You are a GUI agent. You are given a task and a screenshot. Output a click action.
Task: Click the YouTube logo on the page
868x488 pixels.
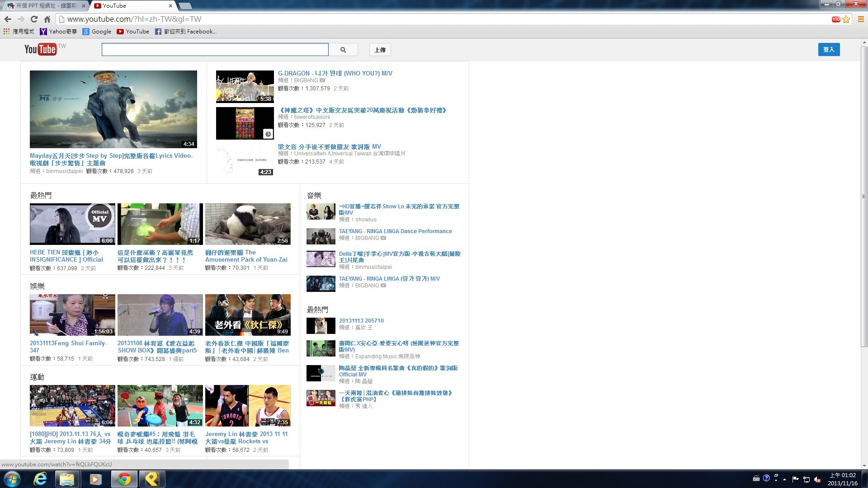[41, 49]
